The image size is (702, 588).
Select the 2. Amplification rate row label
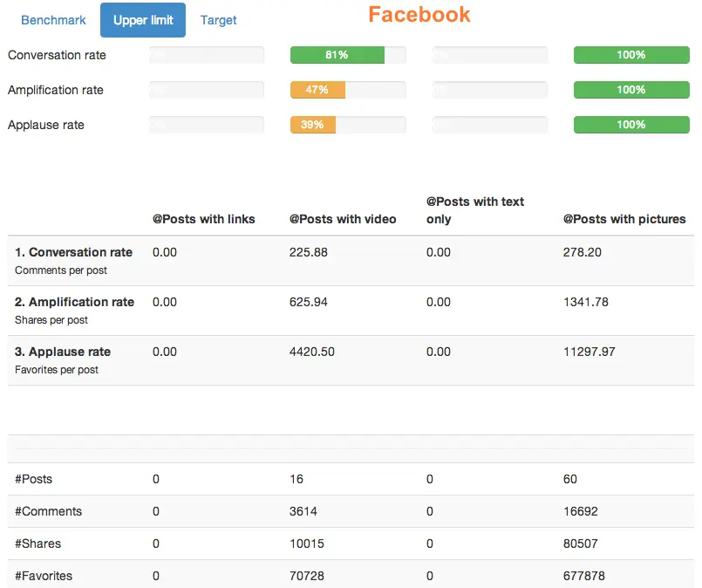(x=74, y=302)
